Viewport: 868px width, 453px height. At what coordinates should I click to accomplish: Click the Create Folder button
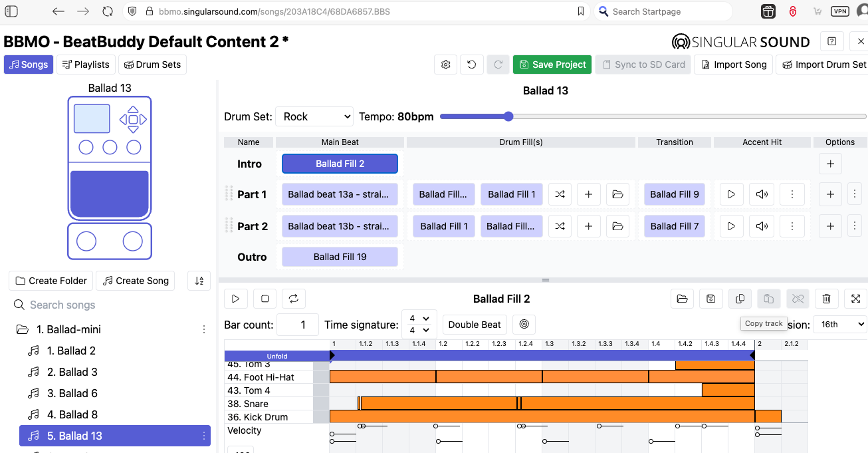click(x=51, y=281)
